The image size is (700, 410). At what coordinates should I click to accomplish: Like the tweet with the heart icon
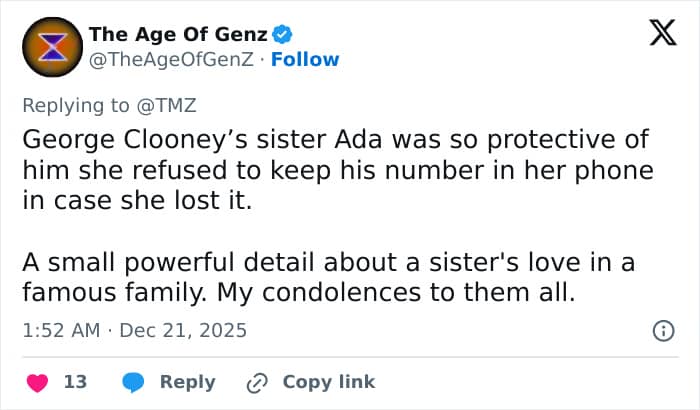tap(37, 382)
